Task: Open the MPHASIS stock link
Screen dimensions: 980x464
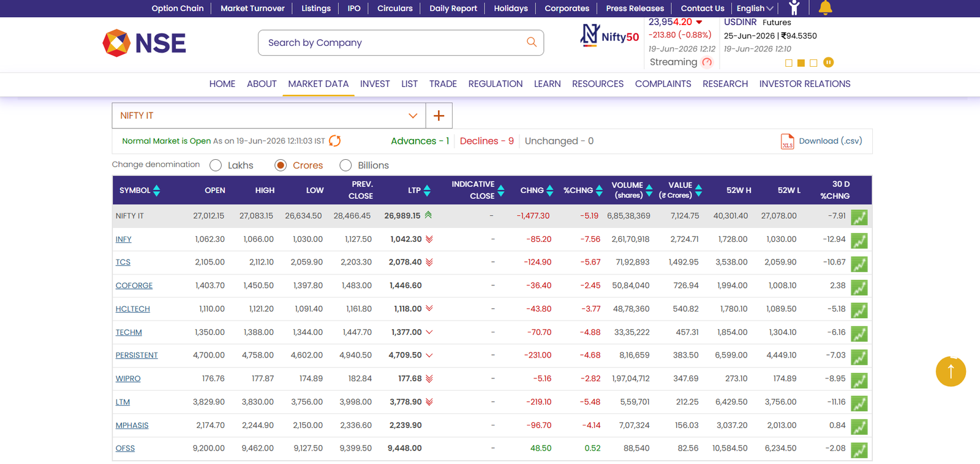Action: (132, 425)
